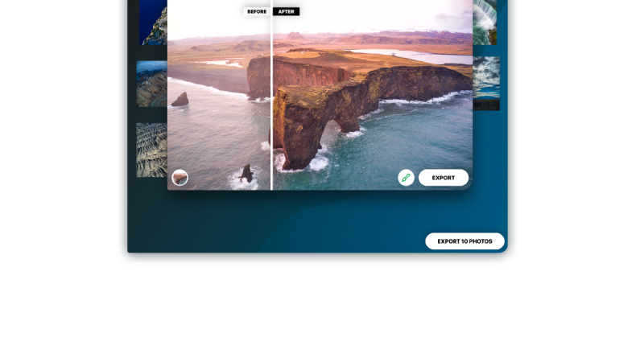644x362 pixels.
Task: Open the cloudy sky thumbnail on right
Action: point(486,84)
